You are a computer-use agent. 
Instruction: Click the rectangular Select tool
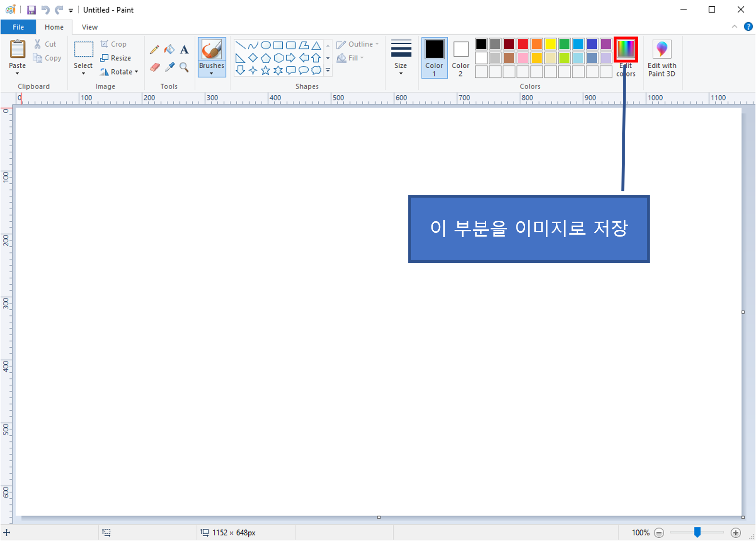(x=83, y=49)
